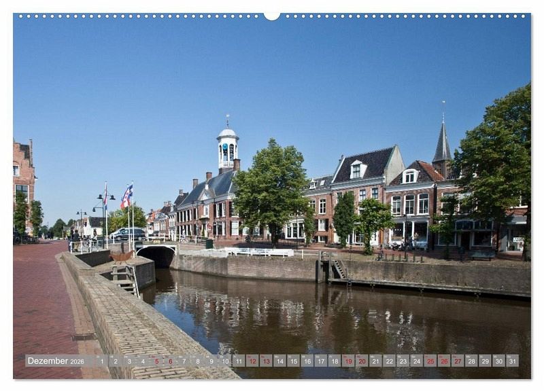Pick day 24 in the calendar strip
Image resolution: width=544 pixels, height=392 pixels.
(416, 361)
